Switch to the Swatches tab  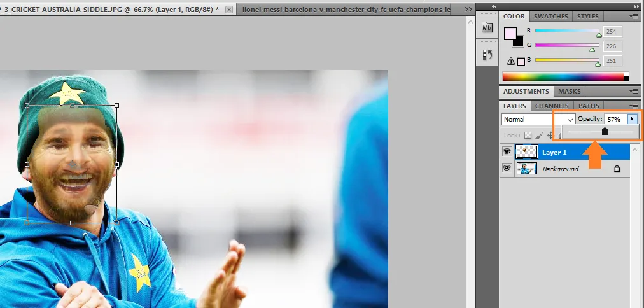point(550,16)
